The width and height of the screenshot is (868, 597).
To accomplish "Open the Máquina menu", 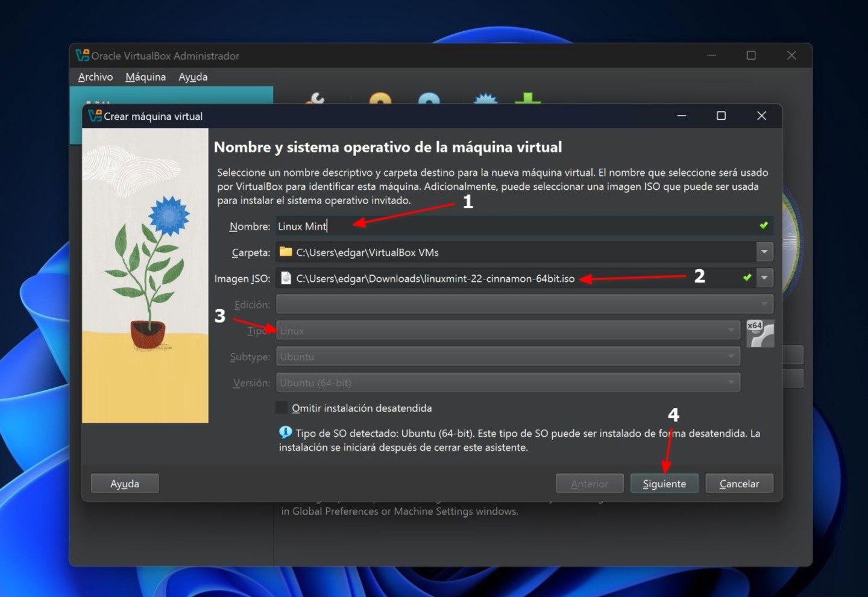I will click(x=145, y=77).
